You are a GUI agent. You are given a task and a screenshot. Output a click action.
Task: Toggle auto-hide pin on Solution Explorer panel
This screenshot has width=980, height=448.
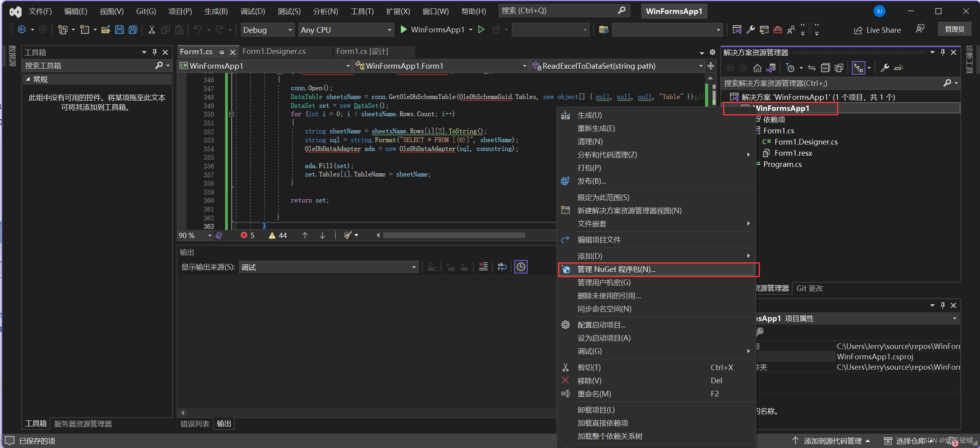(943, 52)
